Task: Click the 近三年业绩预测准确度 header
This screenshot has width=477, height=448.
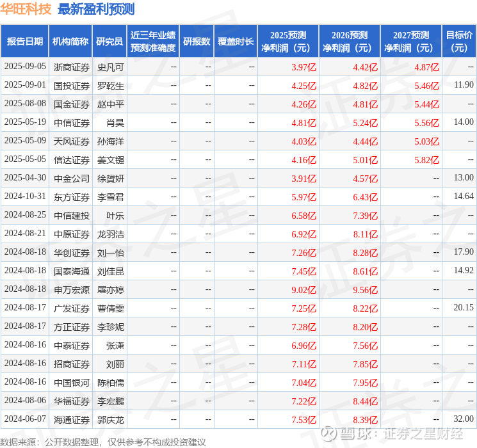Action: (153, 42)
